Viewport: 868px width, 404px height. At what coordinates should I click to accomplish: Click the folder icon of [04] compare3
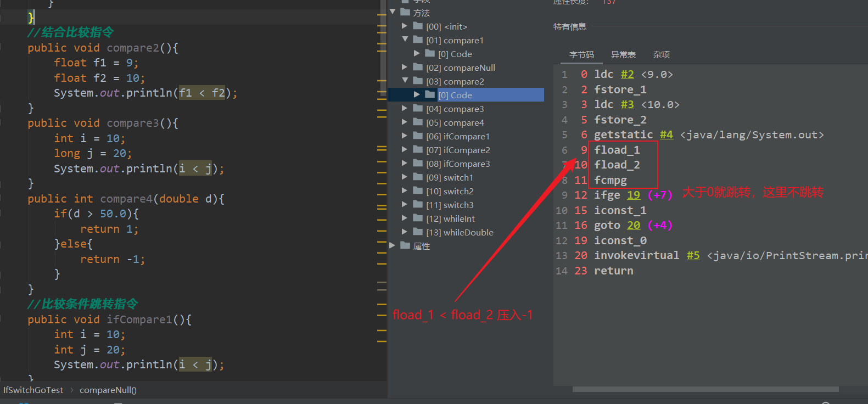coord(418,108)
